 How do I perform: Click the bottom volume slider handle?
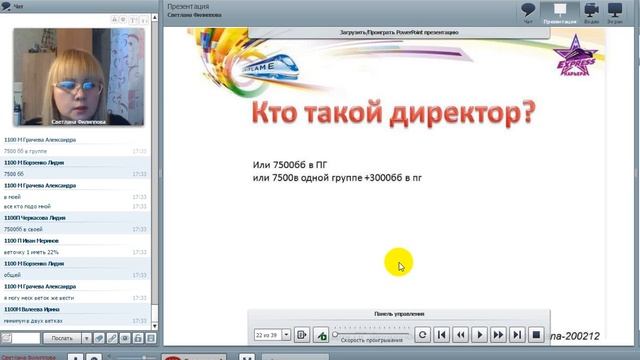pos(144,358)
